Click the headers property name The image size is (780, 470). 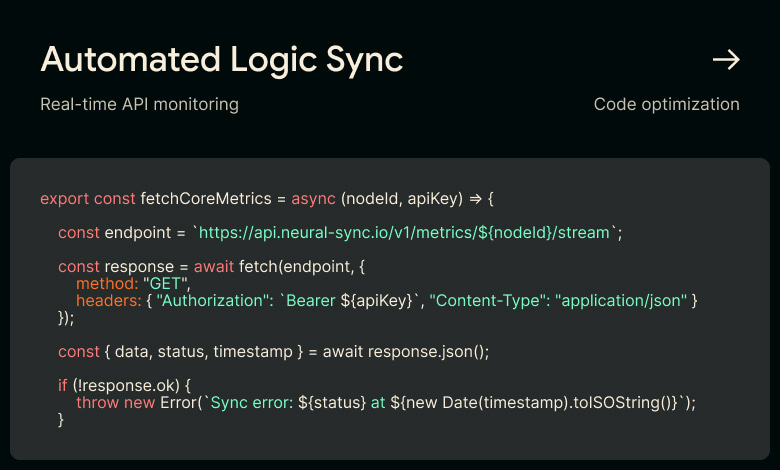click(109, 300)
